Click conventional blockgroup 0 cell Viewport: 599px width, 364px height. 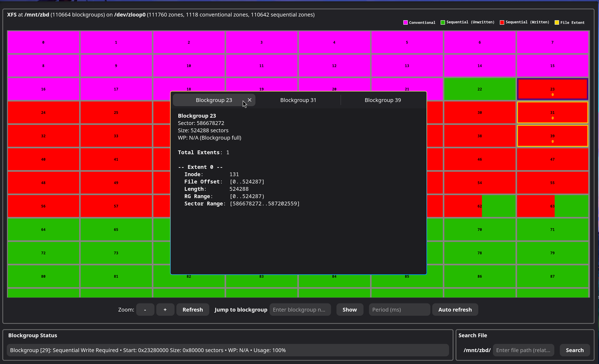pyautogui.click(x=43, y=42)
